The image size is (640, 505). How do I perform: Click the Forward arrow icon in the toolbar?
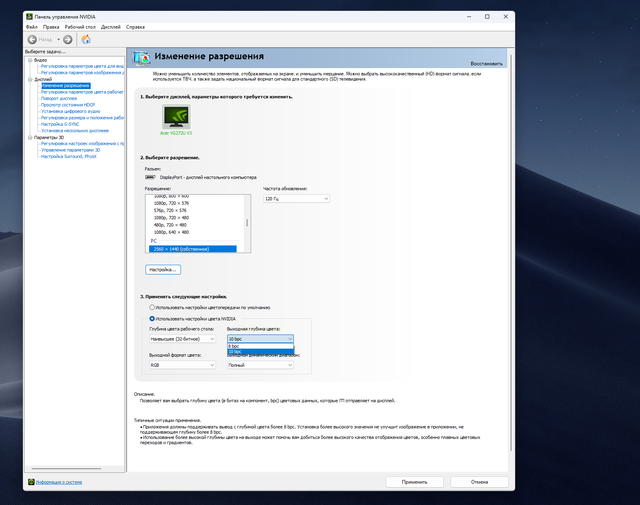(x=68, y=40)
